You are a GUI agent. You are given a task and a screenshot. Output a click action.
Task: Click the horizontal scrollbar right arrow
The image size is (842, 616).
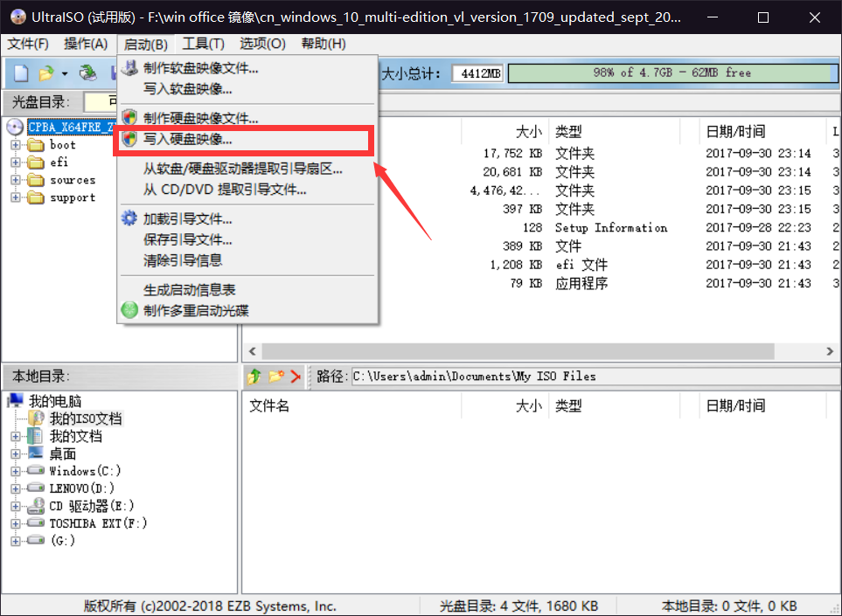(830, 351)
